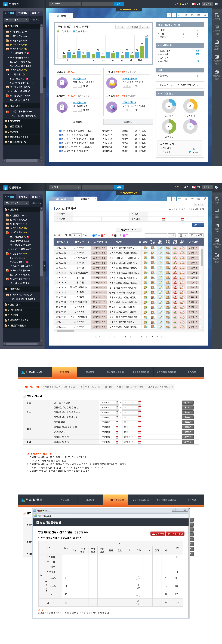Open 기타자료 menu on the 간략통계 page

(192, 372)
